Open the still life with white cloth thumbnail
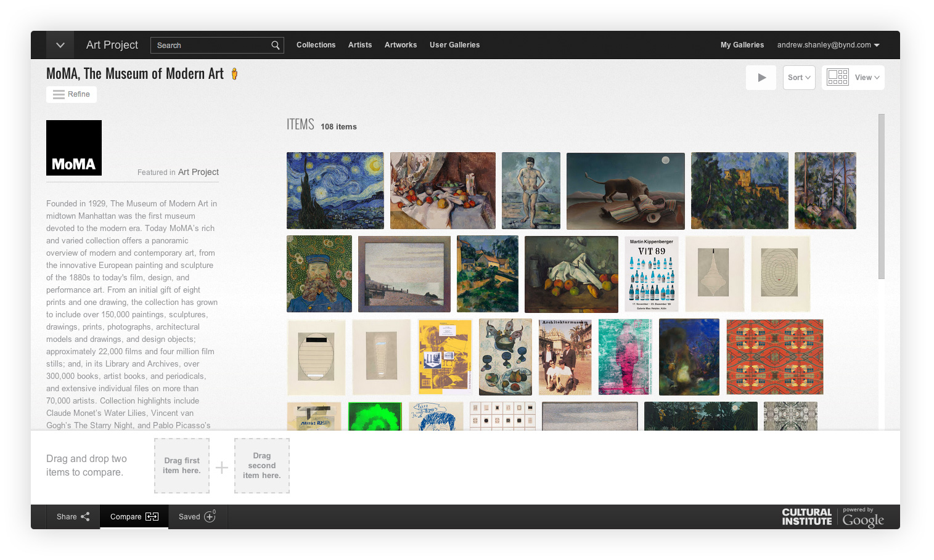The width and height of the screenshot is (934, 560). click(571, 274)
